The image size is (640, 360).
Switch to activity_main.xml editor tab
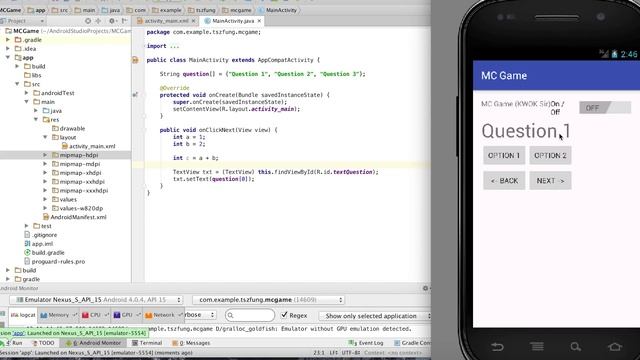point(167,21)
